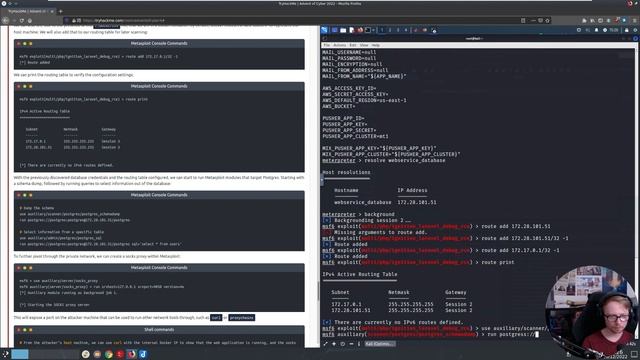640x360 pixels.
Task: Go back in Firefox
Action: click(6, 20)
